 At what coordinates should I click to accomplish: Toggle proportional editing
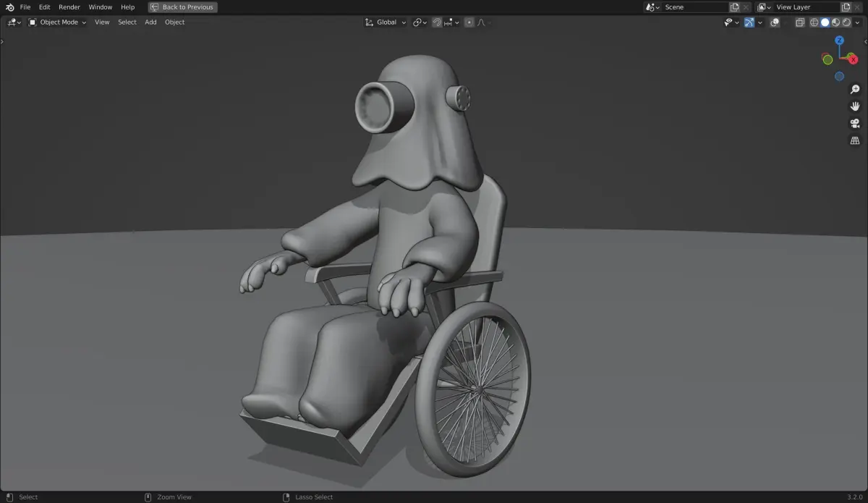coord(469,22)
